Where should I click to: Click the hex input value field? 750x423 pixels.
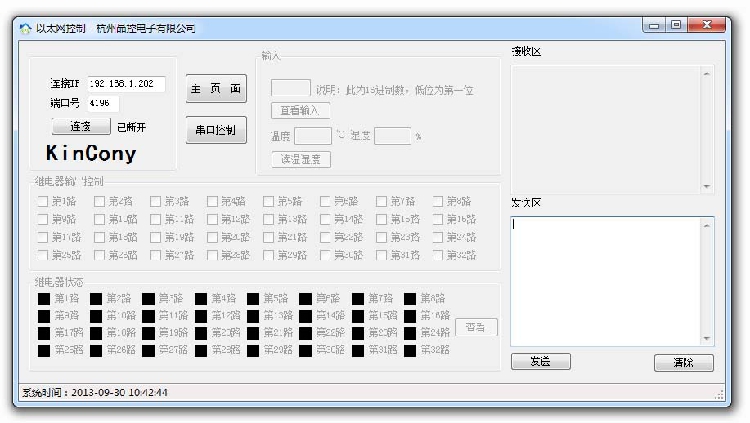click(291, 88)
